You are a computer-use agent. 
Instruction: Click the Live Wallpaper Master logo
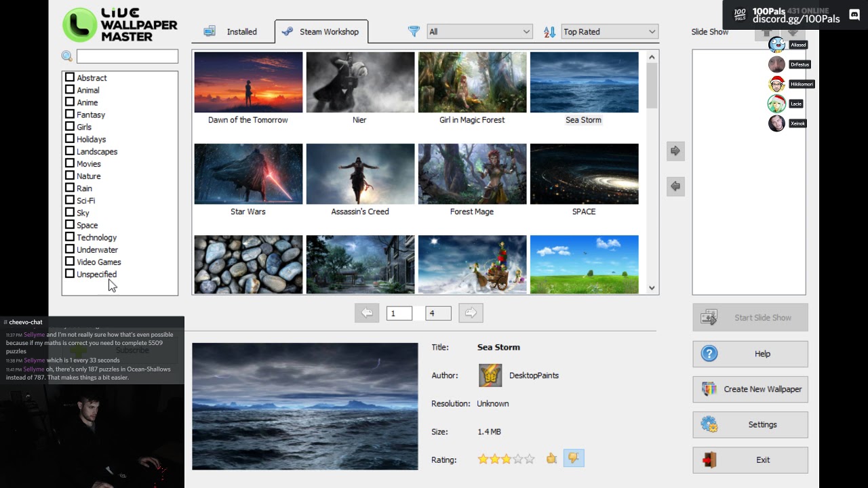(120, 25)
